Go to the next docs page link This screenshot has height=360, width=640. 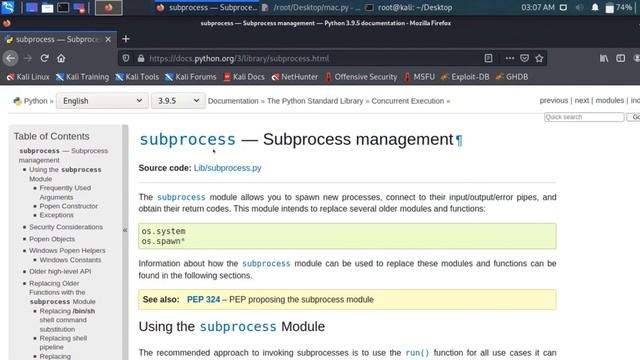(582, 100)
